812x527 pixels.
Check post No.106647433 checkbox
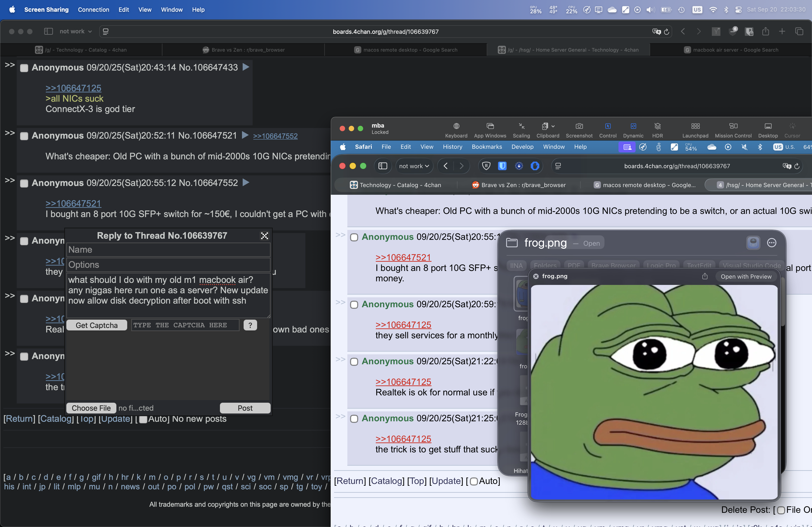point(24,68)
